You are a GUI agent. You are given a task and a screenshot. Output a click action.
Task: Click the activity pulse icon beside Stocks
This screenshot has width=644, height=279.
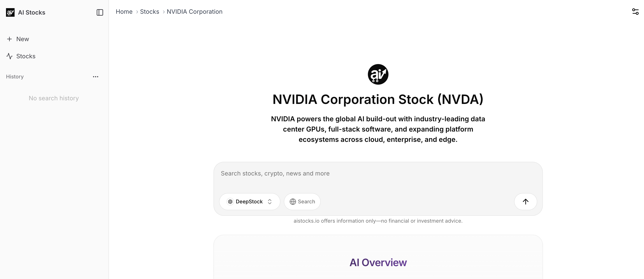[x=9, y=56]
